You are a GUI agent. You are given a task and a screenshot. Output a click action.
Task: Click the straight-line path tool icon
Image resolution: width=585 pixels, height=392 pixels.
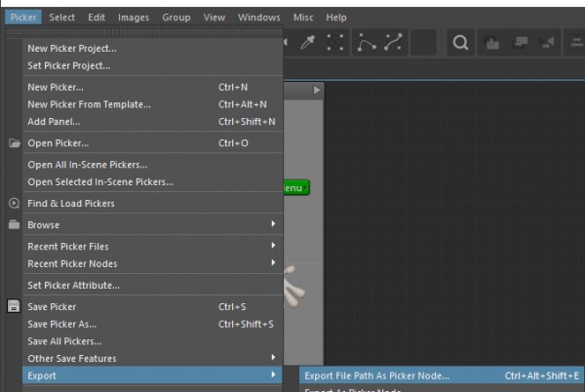(395, 43)
